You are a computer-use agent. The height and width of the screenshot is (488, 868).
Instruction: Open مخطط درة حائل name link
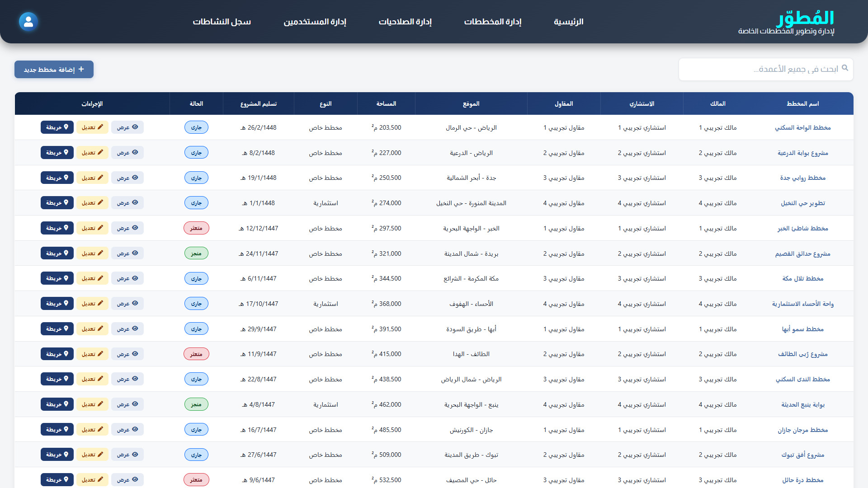coord(803,480)
